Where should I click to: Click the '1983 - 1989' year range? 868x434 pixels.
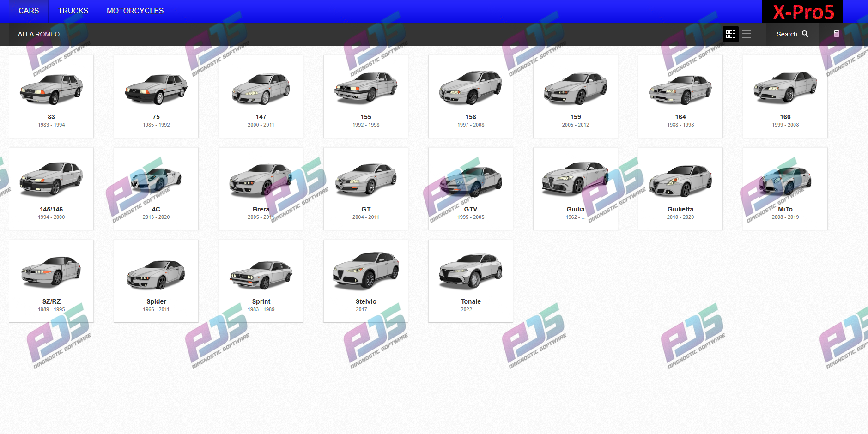coord(261,309)
